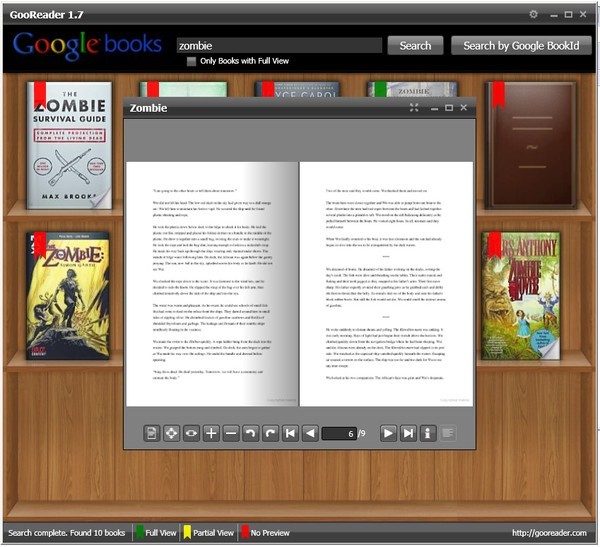Click Search by Google BookId button
Viewport: 600px width, 547px height.
[x=521, y=46]
